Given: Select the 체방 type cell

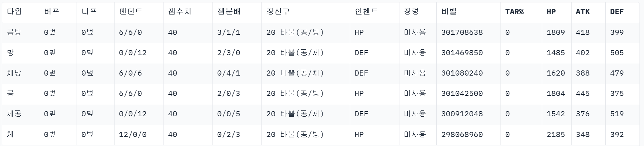Looking at the screenshot, I should click(14, 73).
